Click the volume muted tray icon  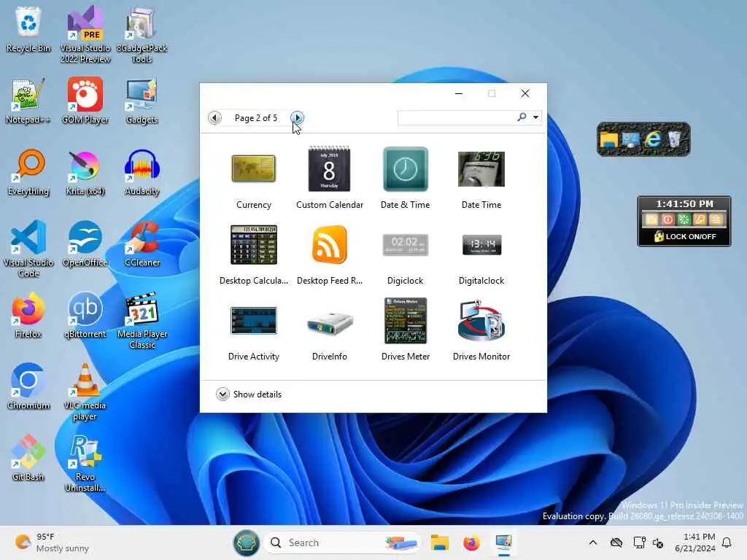pyautogui.click(x=658, y=542)
